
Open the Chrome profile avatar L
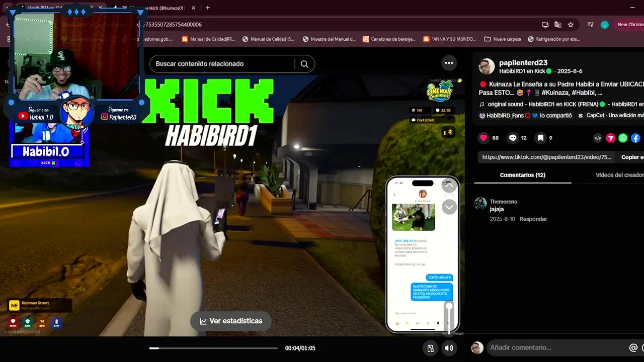(605, 25)
